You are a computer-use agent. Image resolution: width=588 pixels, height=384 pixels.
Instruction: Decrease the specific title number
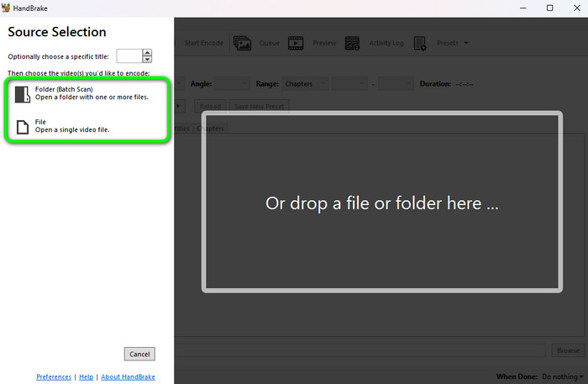coord(147,60)
